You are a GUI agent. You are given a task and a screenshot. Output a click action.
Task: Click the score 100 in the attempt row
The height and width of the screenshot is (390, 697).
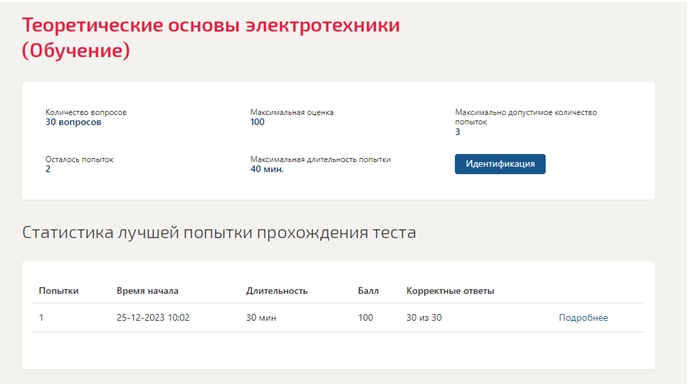[365, 318]
